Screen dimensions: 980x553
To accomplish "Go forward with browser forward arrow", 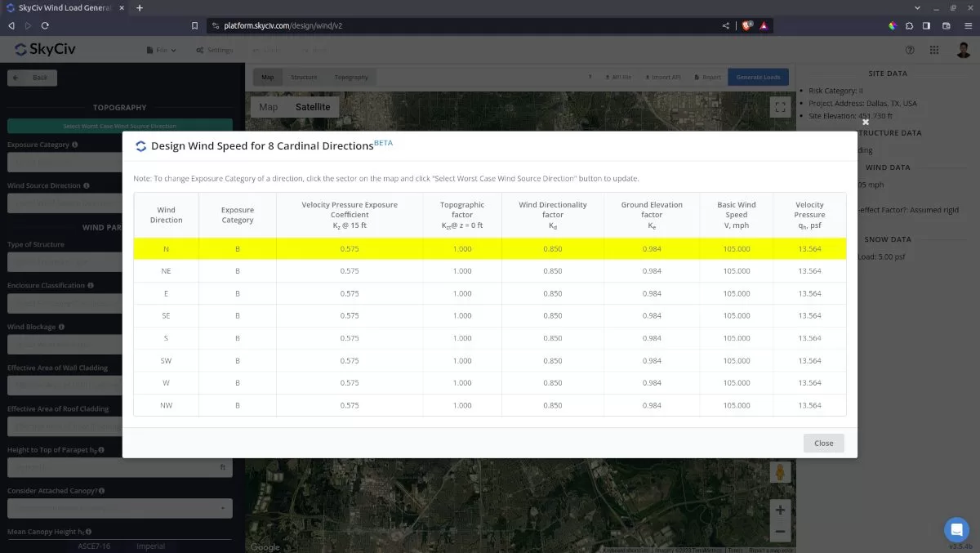I will click(28, 25).
